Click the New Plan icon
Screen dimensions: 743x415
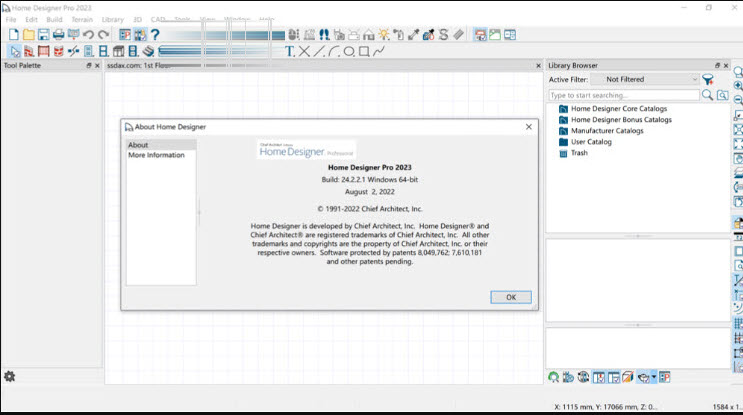pos(13,35)
